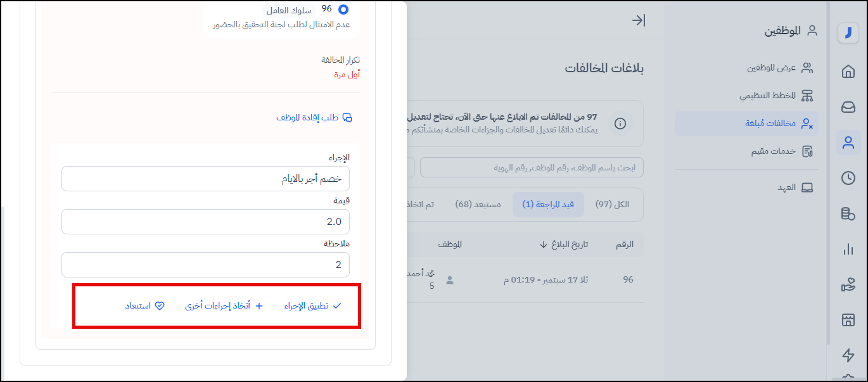Image resolution: width=868 pixels, height=382 pixels.
Task: Click the استبعاد dismiss button
Action: (x=145, y=306)
